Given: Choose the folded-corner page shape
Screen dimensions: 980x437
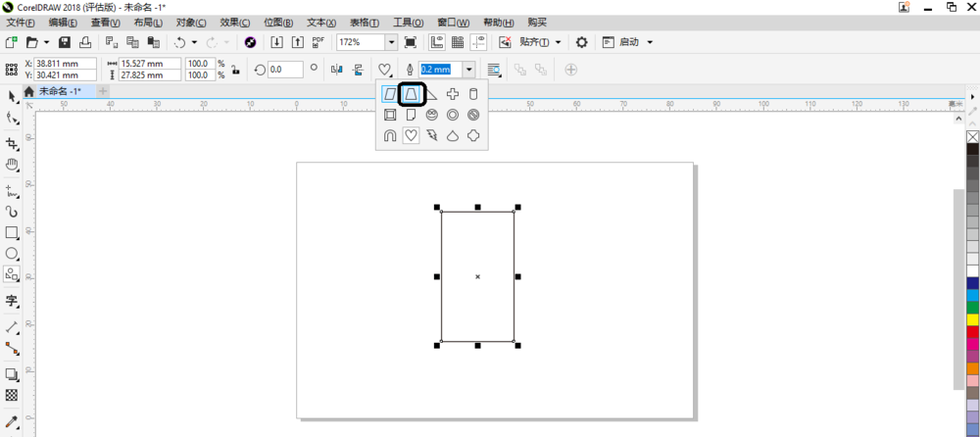Looking at the screenshot, I should (x=411, y=115).
